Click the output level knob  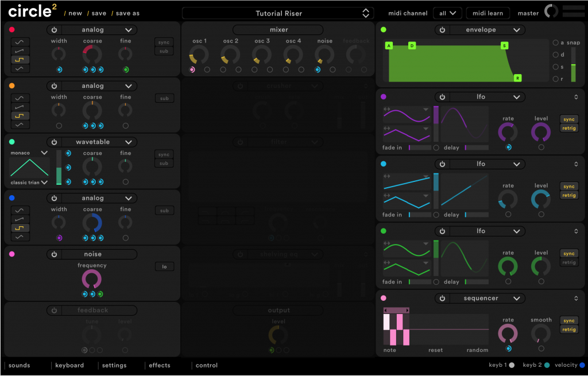[278, 335]
